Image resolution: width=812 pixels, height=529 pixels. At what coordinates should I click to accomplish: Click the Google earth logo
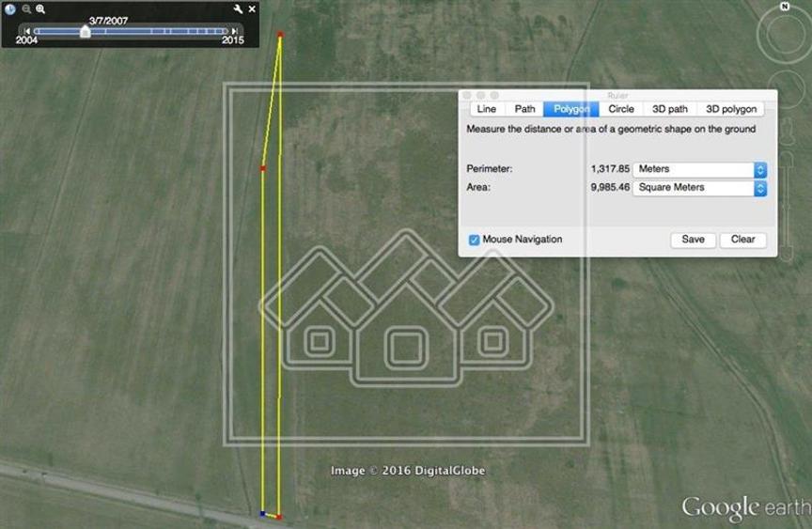tap(745, 508)
